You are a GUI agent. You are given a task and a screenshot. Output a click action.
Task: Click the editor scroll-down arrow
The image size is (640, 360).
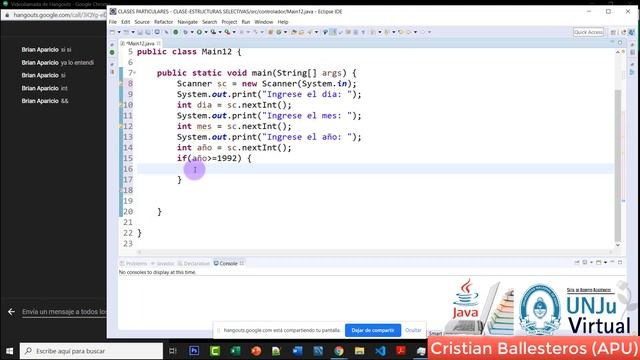click(x=618, y=245)
